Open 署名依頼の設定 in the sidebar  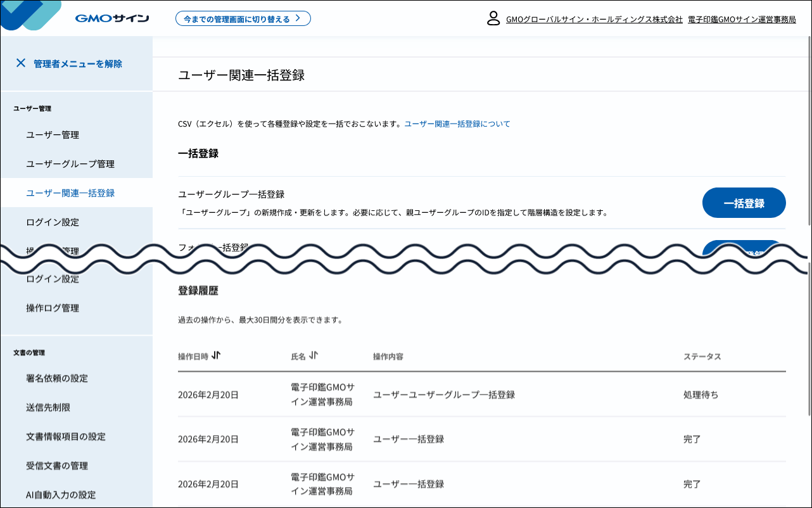pos(58,378)
